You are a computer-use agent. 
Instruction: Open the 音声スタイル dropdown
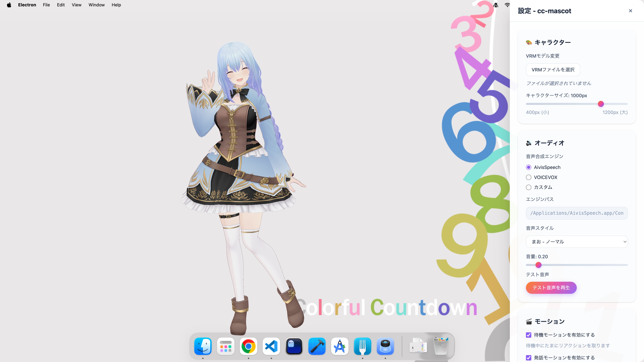click(577, 242)
